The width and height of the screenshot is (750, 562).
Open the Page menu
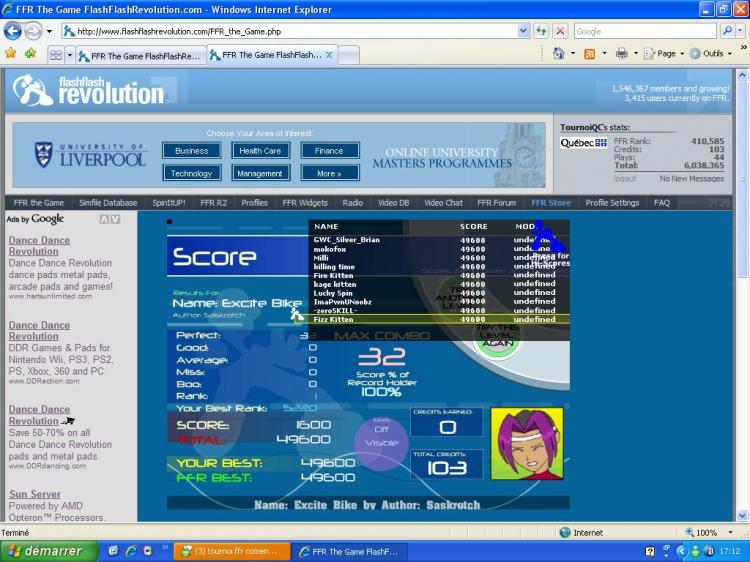(663, 54)
